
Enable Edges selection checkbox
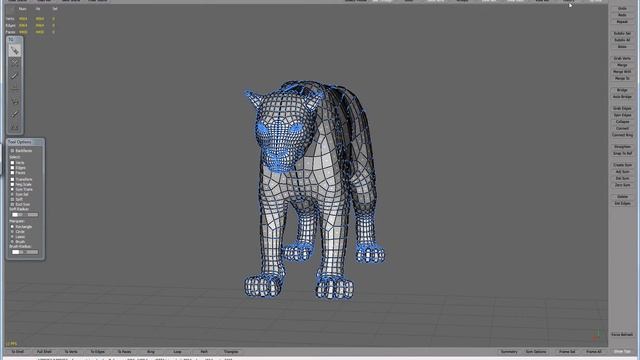coord(12,168)
